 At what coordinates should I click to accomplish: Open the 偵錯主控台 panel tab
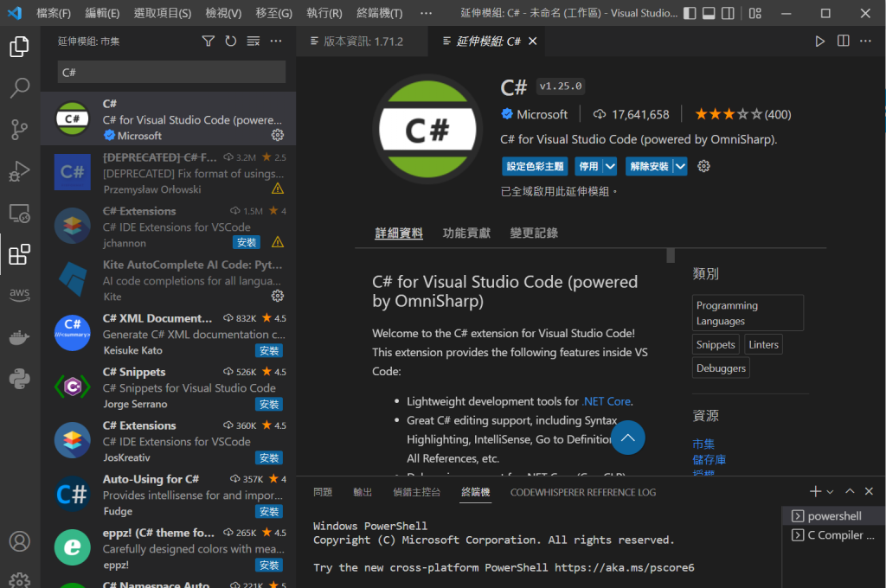point(416,492)
